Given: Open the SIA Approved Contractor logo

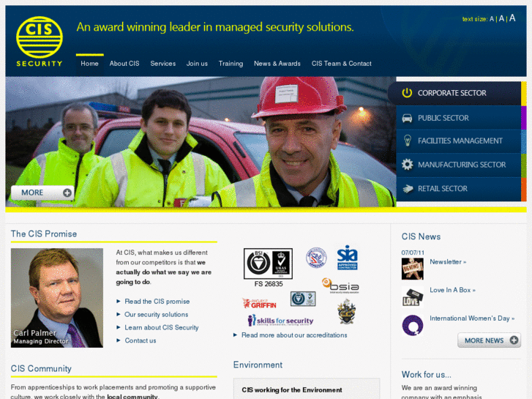Looking at the screenshot, I should point(347,258).
